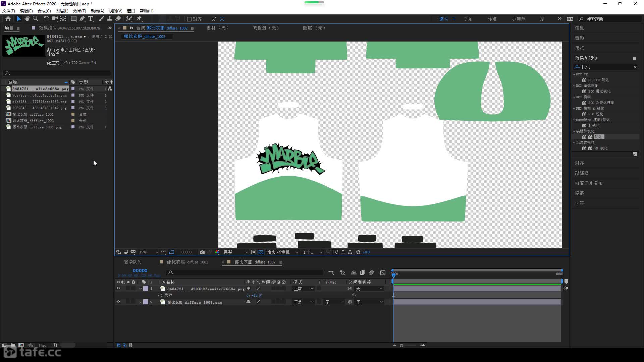Image resolution: width=644 pixels, height=362 pixels.
Task: Click the snapshot camera icon in viewer
Action: click(202, 252)
